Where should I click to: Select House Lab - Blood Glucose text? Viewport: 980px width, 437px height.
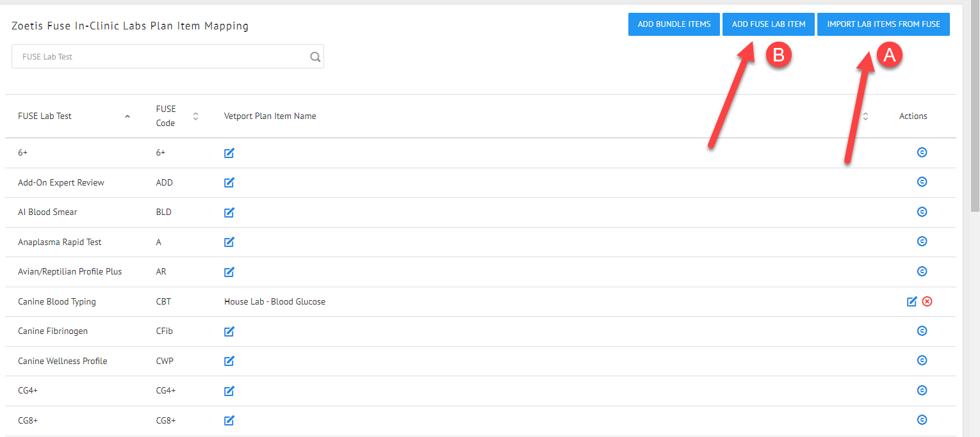pyautogui.click(x=275, y=301)
